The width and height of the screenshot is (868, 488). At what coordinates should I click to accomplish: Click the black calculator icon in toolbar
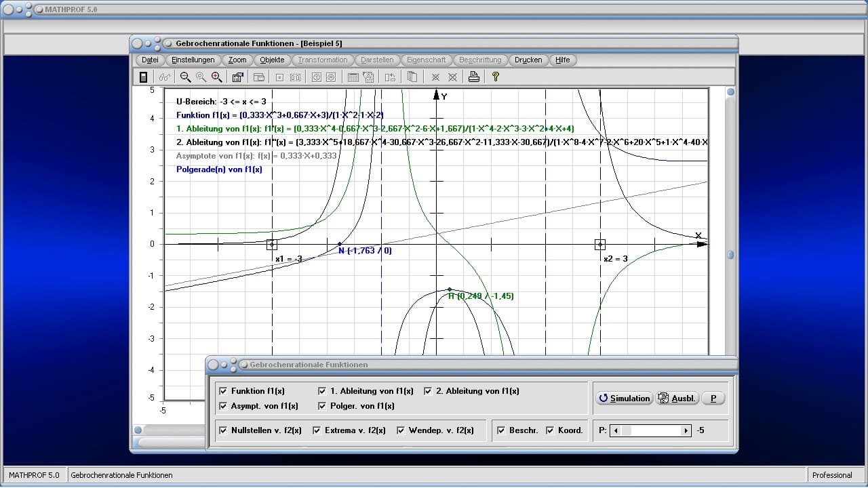click(x=143, y=77)
